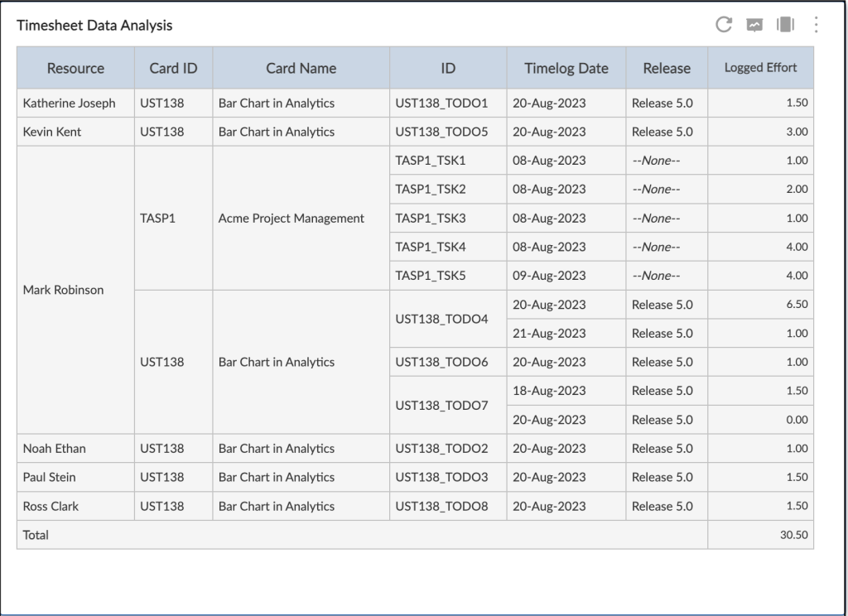The width and height of the screenshot is (848, 616).
Task: Click the 30.50 total effort value
Action: click(793, 535)
